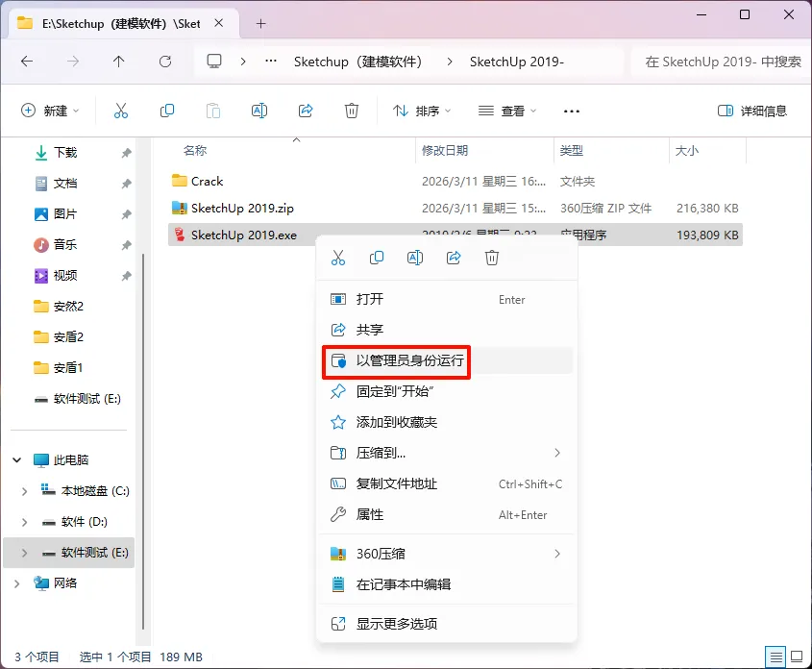Sort by the 大小 column header

[x=687, y=151]
